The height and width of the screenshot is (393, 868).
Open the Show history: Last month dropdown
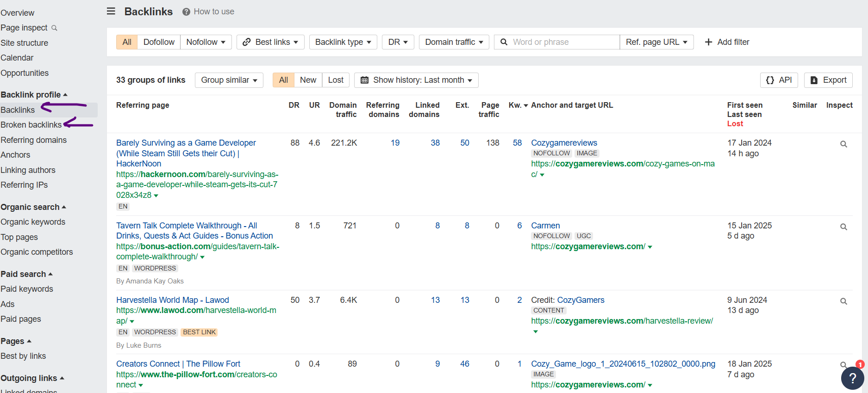pos(416,80)
